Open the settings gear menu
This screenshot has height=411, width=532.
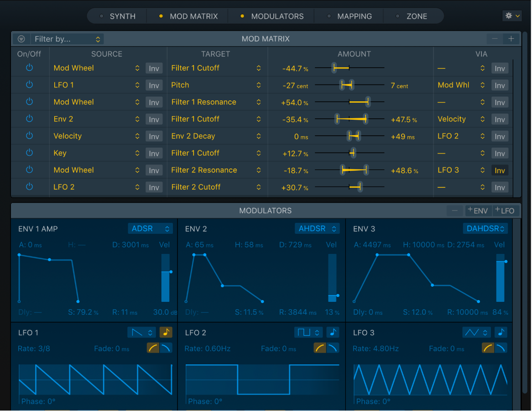pyautogui.click(x=512, y=15)
